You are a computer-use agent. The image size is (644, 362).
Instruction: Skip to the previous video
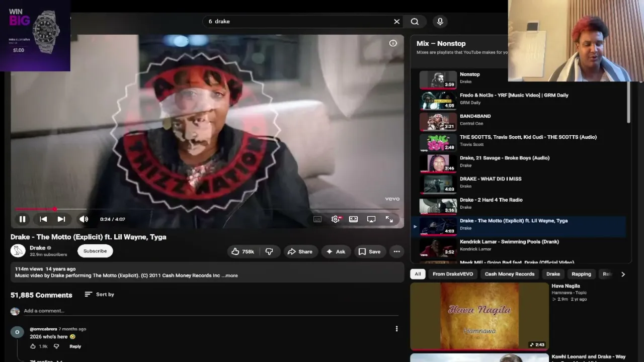pyautogui.click(x=43, y=219)
